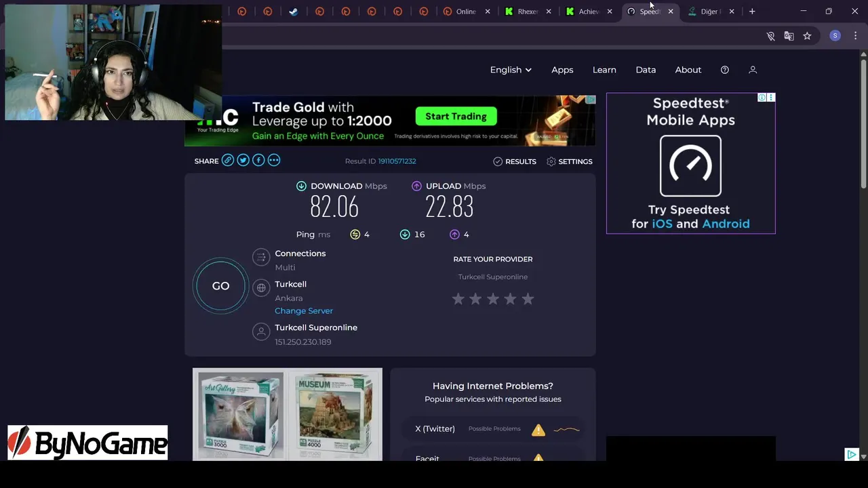Open the Result ID 19110571232 link
Screen dimensions: 868x488
(397, 161)
